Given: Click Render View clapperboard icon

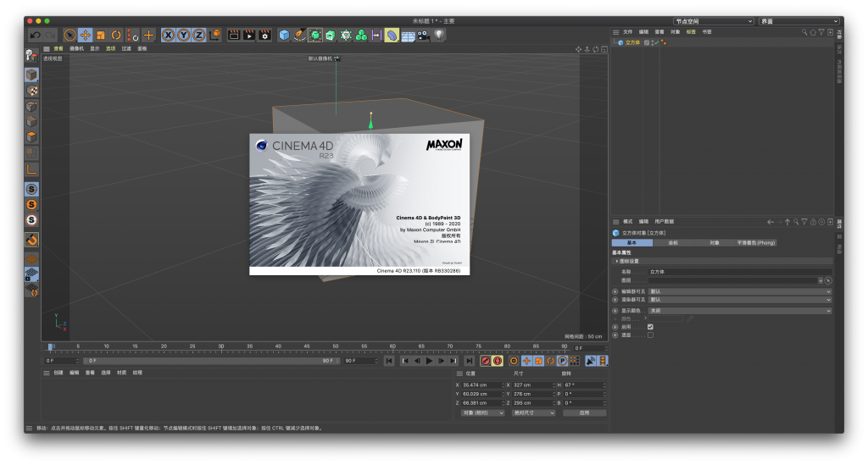Looking at the screenshot, I should (234, 35).
